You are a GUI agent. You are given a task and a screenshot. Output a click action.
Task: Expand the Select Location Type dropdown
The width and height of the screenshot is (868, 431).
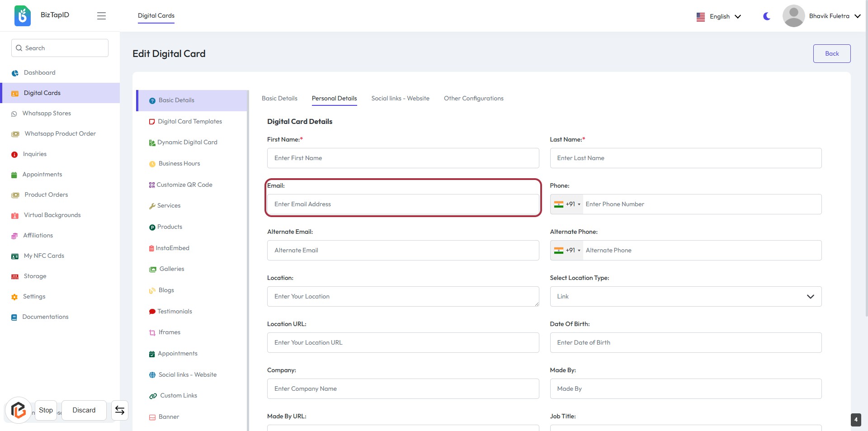[685, 297]
